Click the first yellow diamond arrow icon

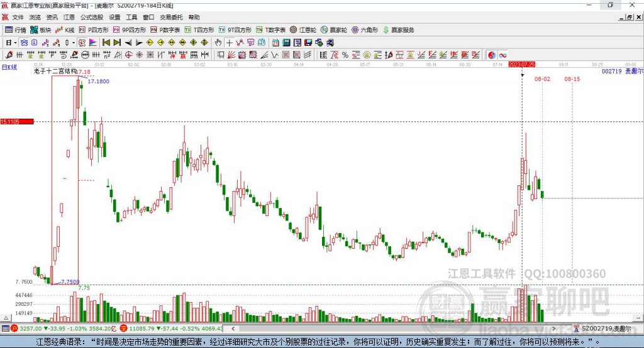tap(150, 43)
